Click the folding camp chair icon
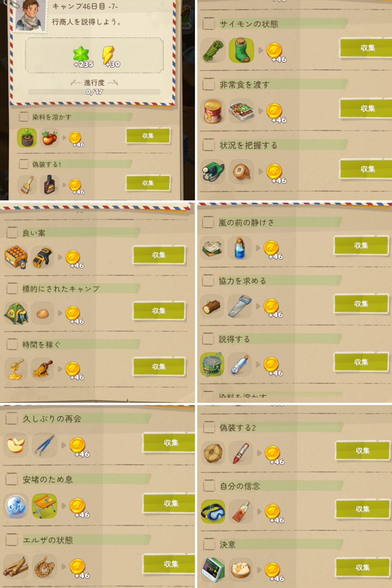392x588 pixels. [x=44, y=506]
